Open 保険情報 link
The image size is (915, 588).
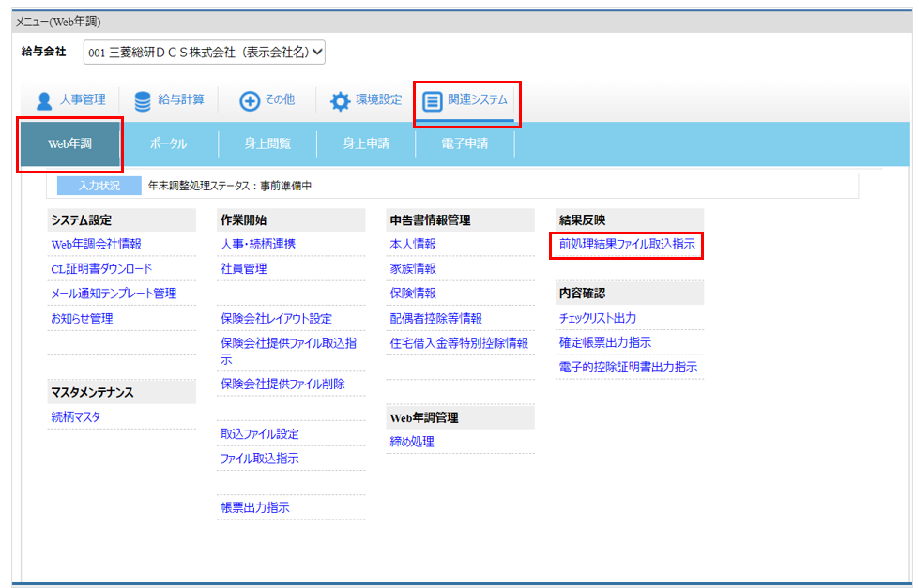tap(413, 294)
